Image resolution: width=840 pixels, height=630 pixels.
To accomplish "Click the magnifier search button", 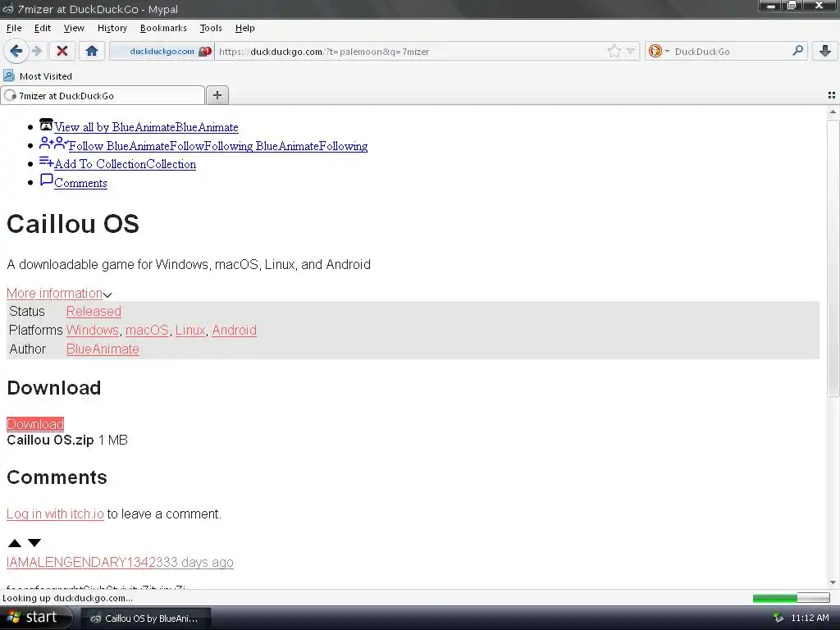I will pyautogui.click(x=797, y=51).
